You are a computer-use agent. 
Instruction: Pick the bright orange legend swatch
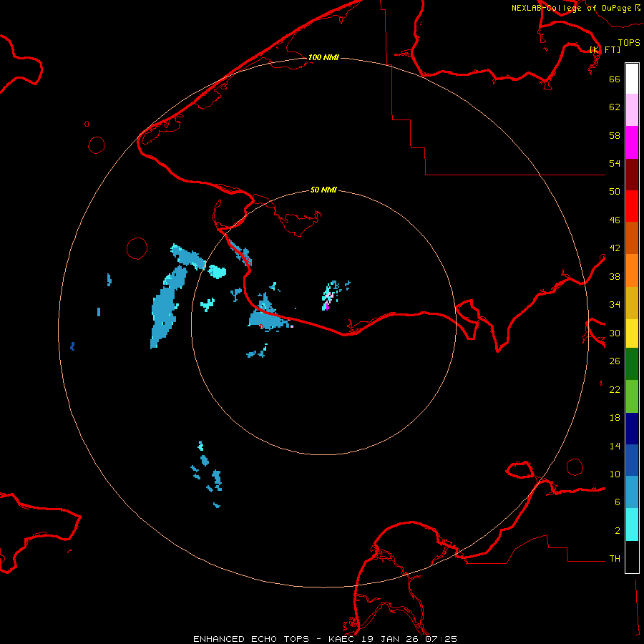click(632, 270)
